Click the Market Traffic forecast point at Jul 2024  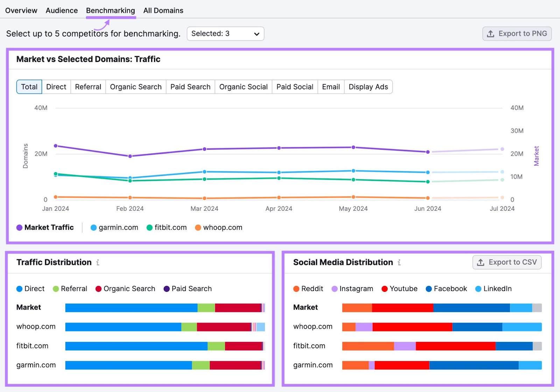point(502,149)
